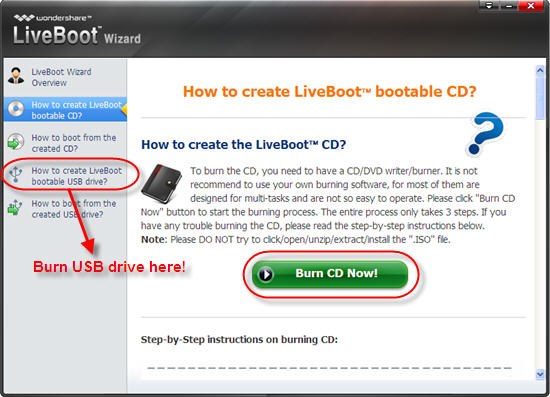Image resolution: width=550 pixels, height=397 pixels.
Task: Click the blue question mark icon
Action: (485, 134)
